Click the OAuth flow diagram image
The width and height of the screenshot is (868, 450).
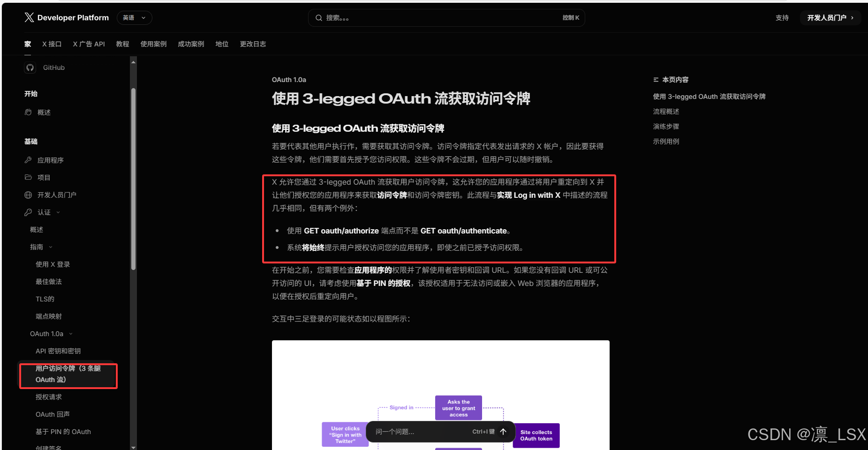pos(441,395)
